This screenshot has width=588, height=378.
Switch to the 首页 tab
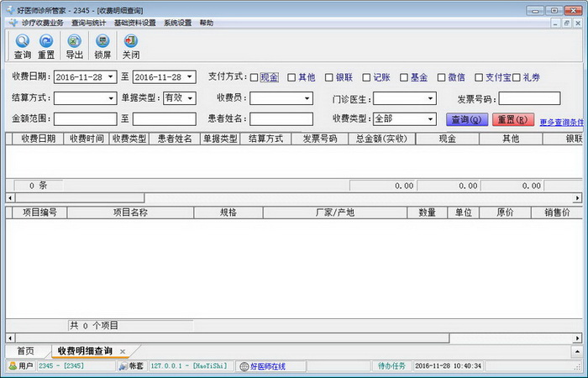tap(25, 351)
